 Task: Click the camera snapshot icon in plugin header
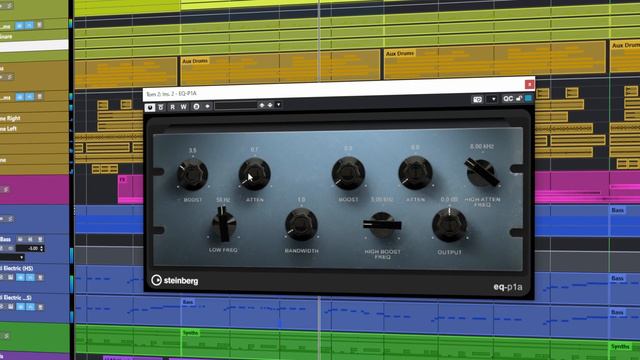[x=477, y=100]
